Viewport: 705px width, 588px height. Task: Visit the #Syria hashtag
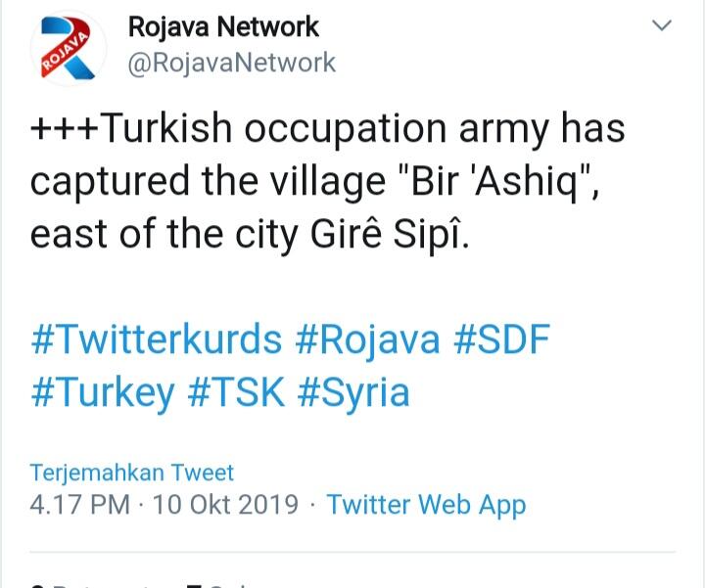353,392
